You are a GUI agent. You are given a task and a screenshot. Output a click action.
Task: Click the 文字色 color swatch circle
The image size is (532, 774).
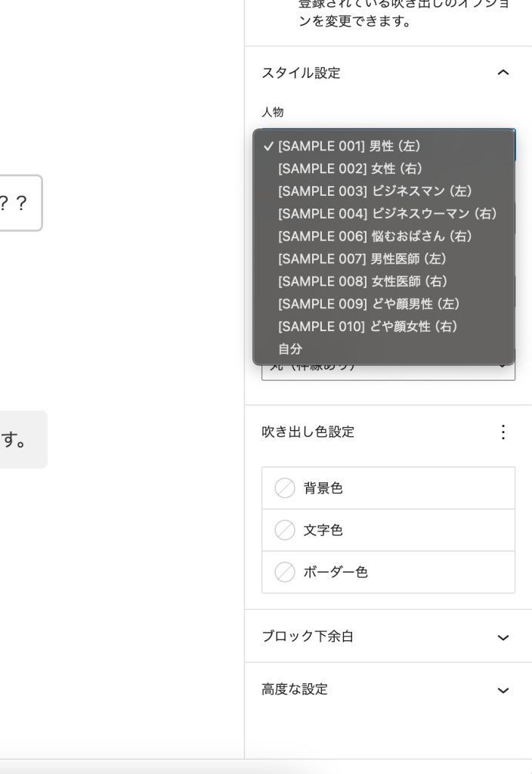pos(285,531)
